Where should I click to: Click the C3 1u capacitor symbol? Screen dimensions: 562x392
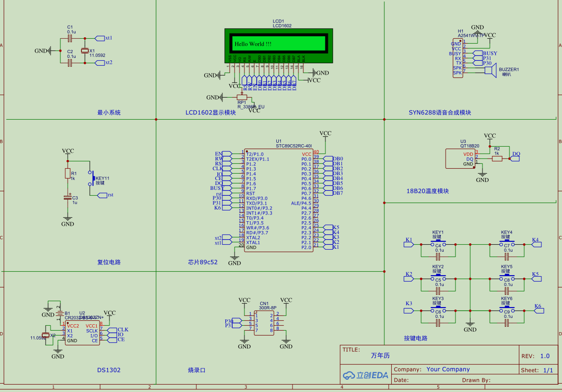[67, 197]
